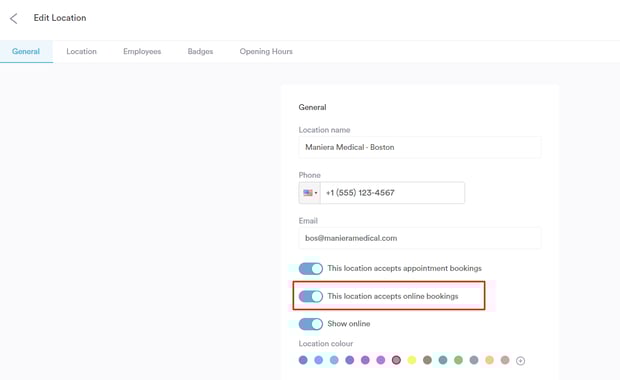This screenshot has width=620, height=380.
Task: Open the phone country code dropdown arrow
Action: 316,193
